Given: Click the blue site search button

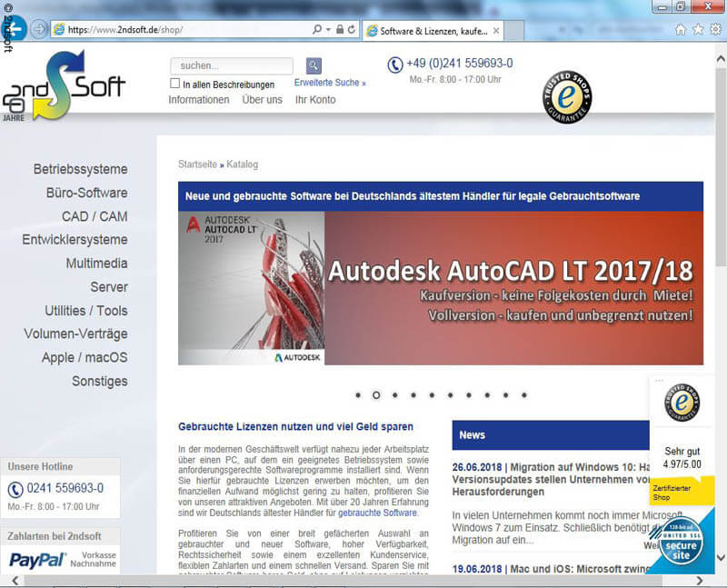Looking at the screenshot, I should pos(314,65).
